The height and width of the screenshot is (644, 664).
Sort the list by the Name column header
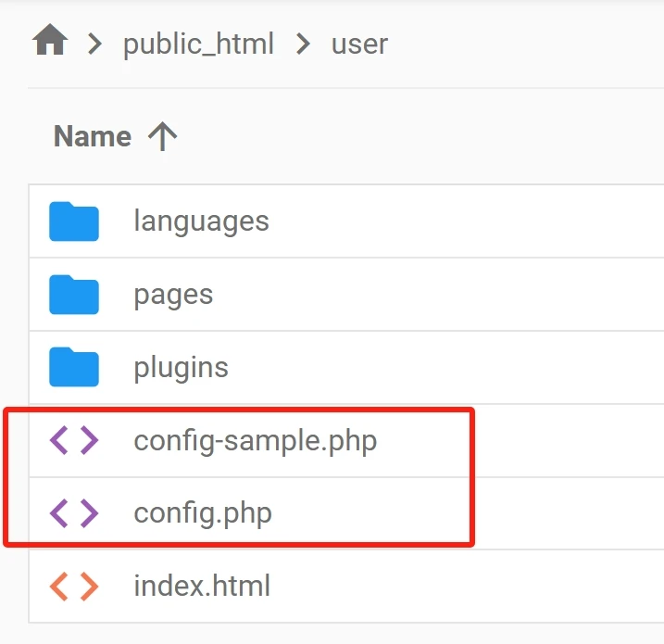point(93,136)
